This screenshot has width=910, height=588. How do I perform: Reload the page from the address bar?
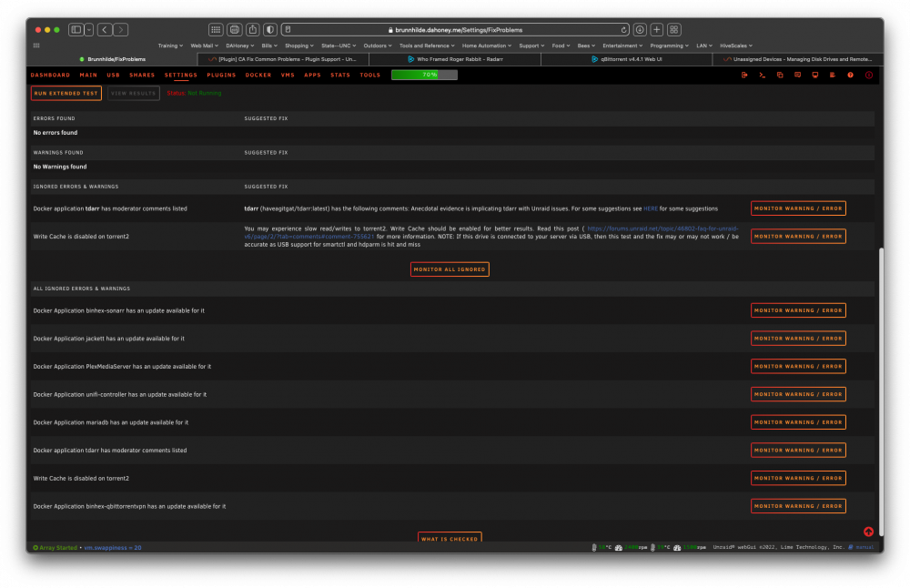click(x=623, y=30)
